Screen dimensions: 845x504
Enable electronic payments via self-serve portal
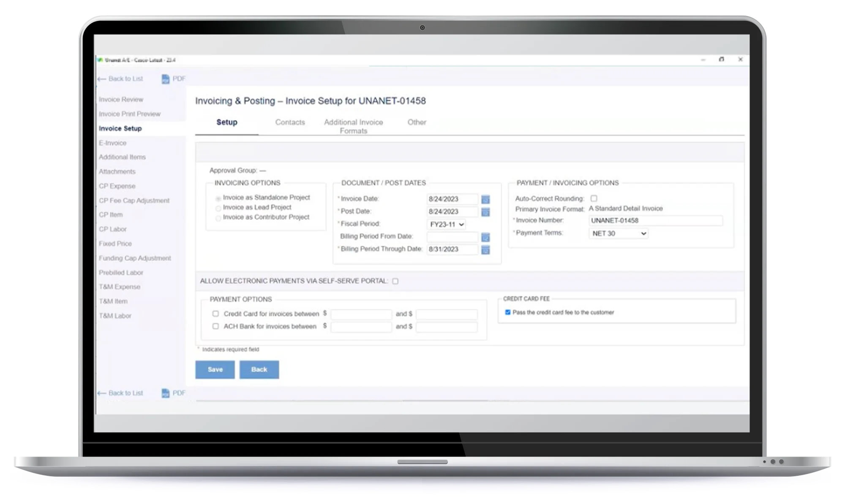click(x=395, y=281)
